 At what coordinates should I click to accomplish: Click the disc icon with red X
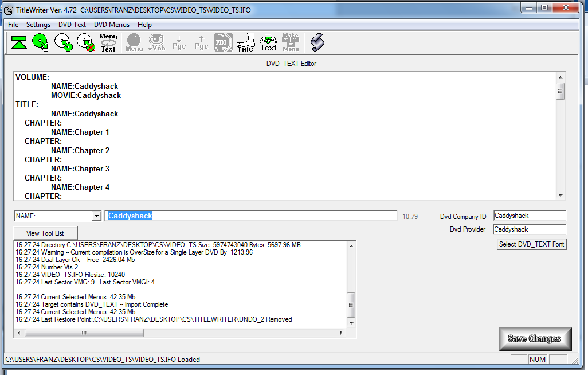(86, 43)
